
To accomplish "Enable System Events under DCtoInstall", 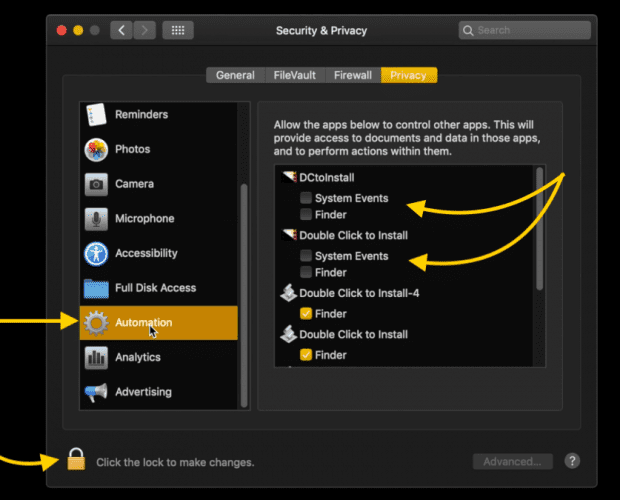I will pyautogui.click(x=306, y=198).
